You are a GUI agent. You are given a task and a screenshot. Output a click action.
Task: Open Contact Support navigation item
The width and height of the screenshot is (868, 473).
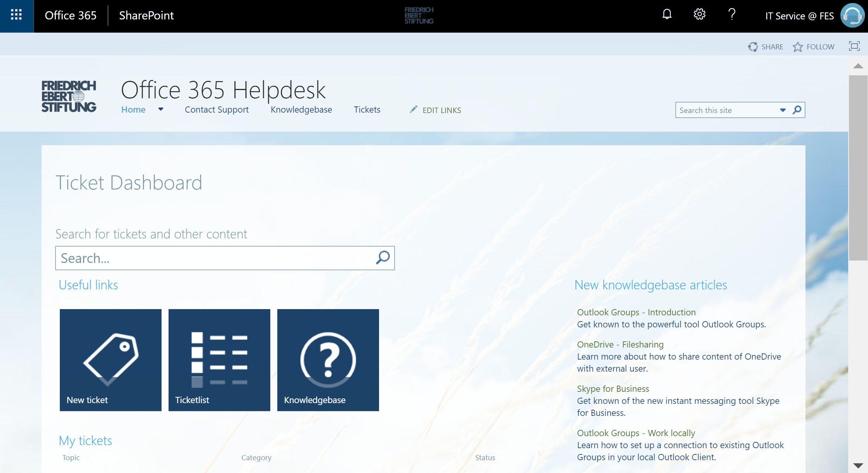[217, 110]
